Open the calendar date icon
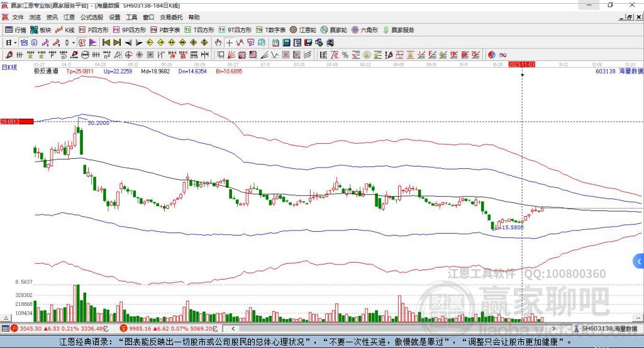This screenshot has width=644, height=348. click(x=275, y=43)
